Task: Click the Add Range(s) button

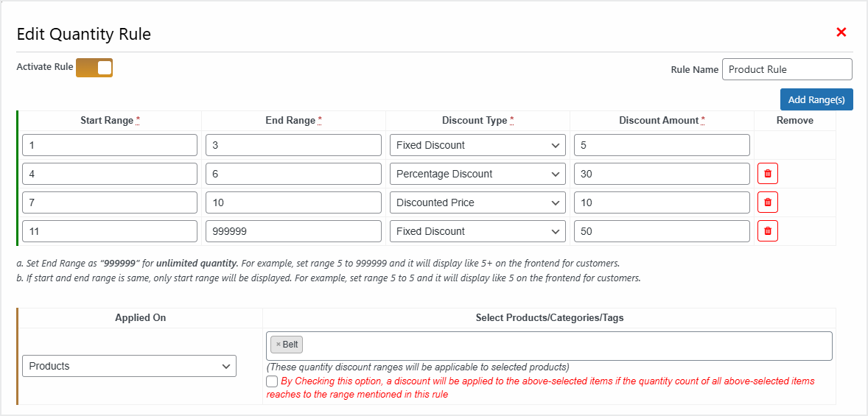Action: (816, 99)
